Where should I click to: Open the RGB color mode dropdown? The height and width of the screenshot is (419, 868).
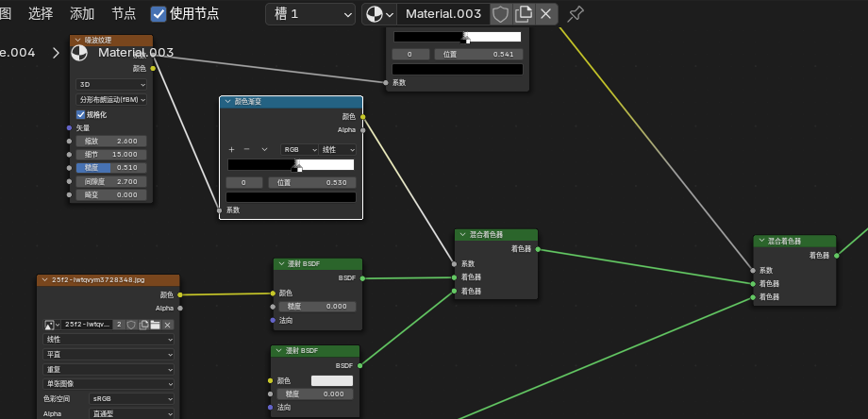(x=299, y=149)
